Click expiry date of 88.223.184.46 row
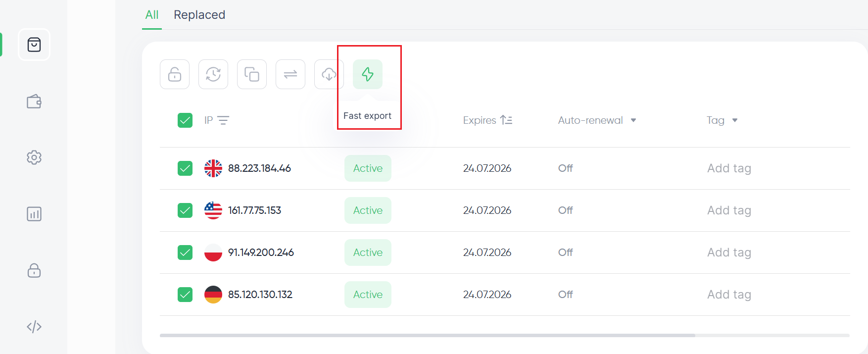Image resolution: width=868 pixels, height=354 pixels. pyautogui.click(x=487, y=168)
